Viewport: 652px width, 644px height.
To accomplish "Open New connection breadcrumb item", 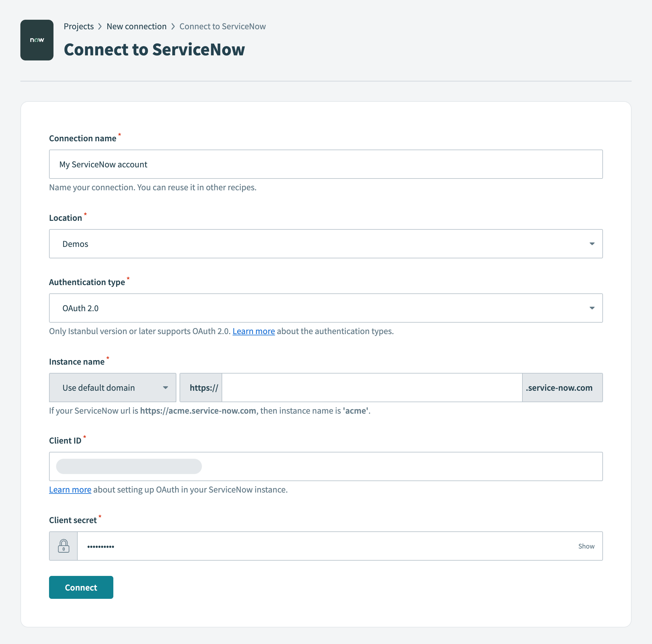I will [x=136, y=26].
